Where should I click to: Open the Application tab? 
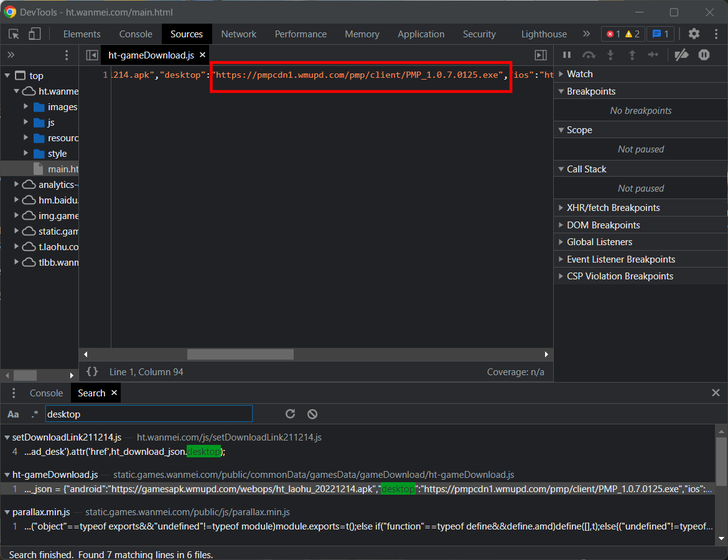pos(421,34)
